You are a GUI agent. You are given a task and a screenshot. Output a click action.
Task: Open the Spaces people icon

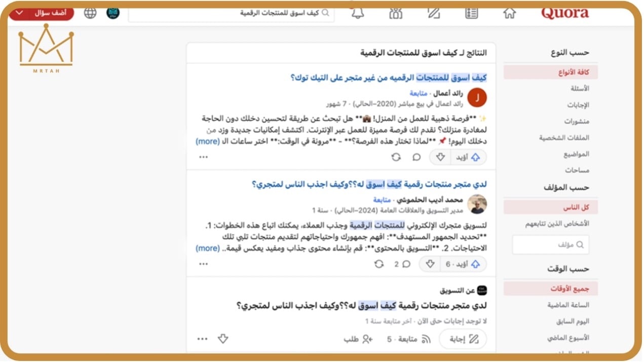click(x=396, y=13)
